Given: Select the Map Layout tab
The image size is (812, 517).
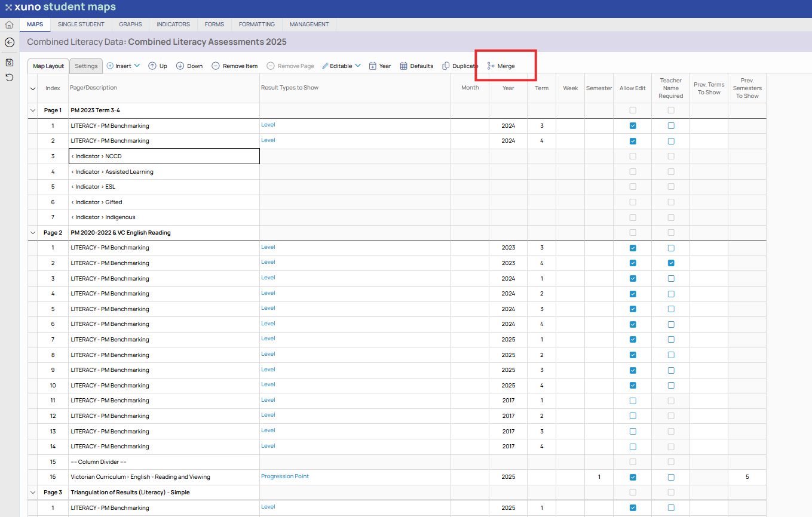Looking at the screenshot, I should (x=48, y=66).
